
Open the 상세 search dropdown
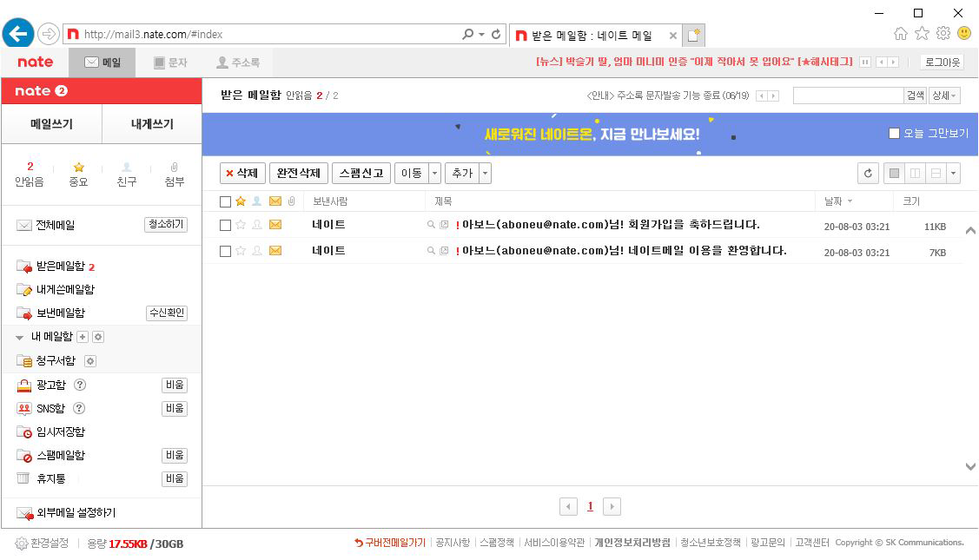coord(944,96)
